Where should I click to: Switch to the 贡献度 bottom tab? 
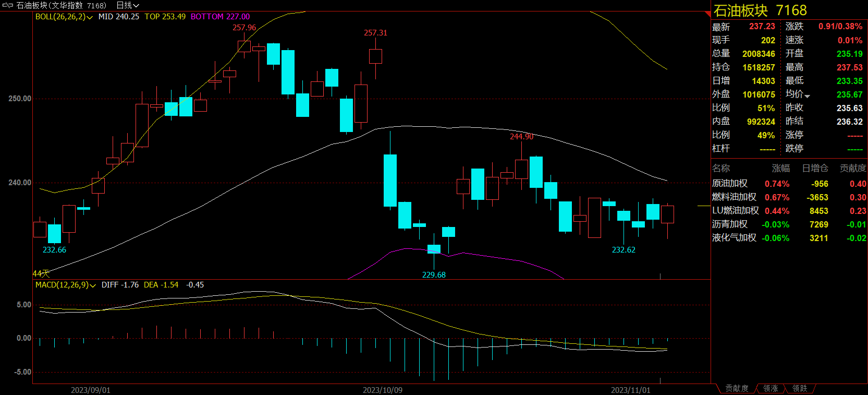coord(737,389)
